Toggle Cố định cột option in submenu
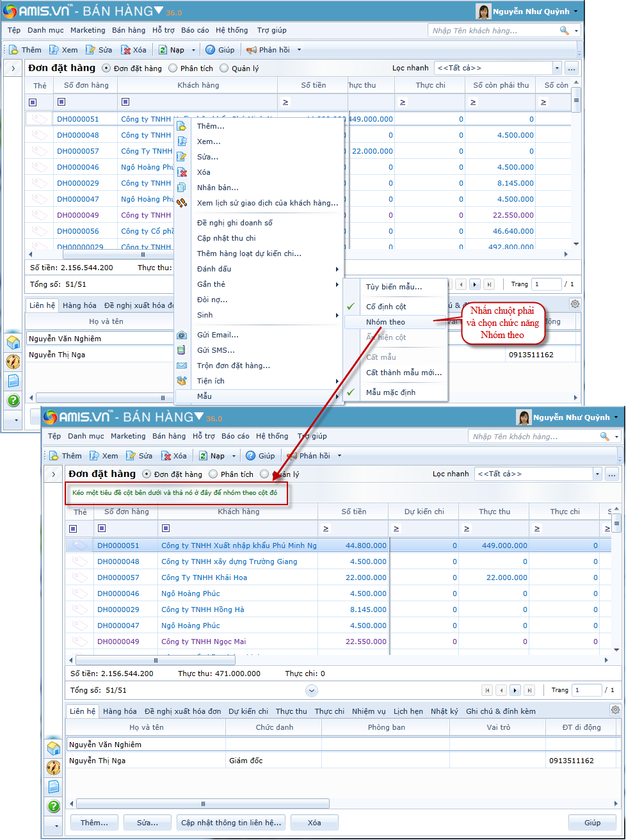626x840 pixels. click(x=386, y=307)
